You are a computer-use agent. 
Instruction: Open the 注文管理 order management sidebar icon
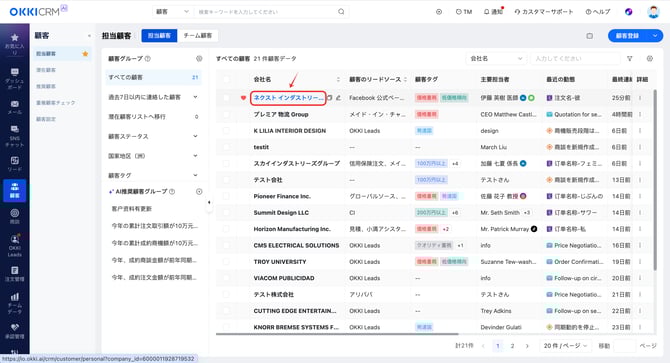click(15, 274)
